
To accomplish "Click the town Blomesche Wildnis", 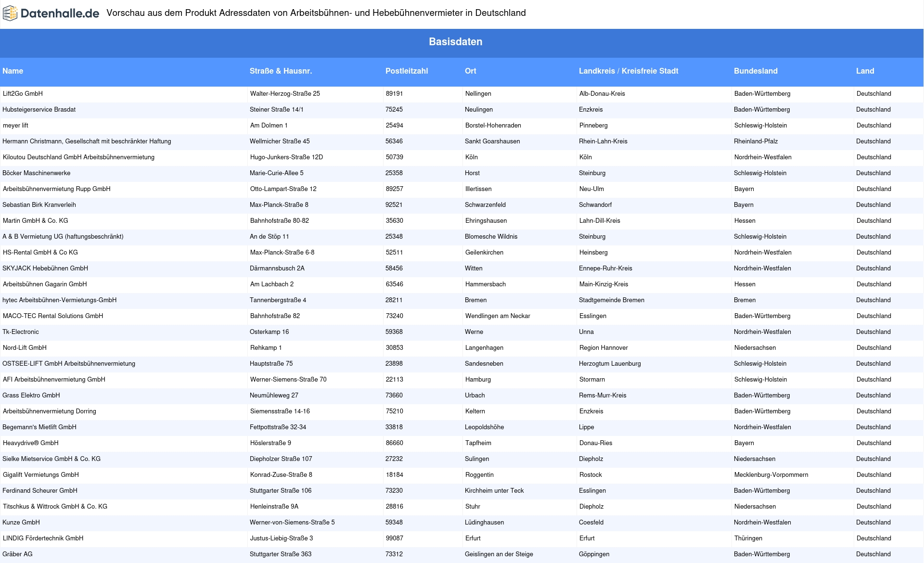I will (x=491, y=237).
